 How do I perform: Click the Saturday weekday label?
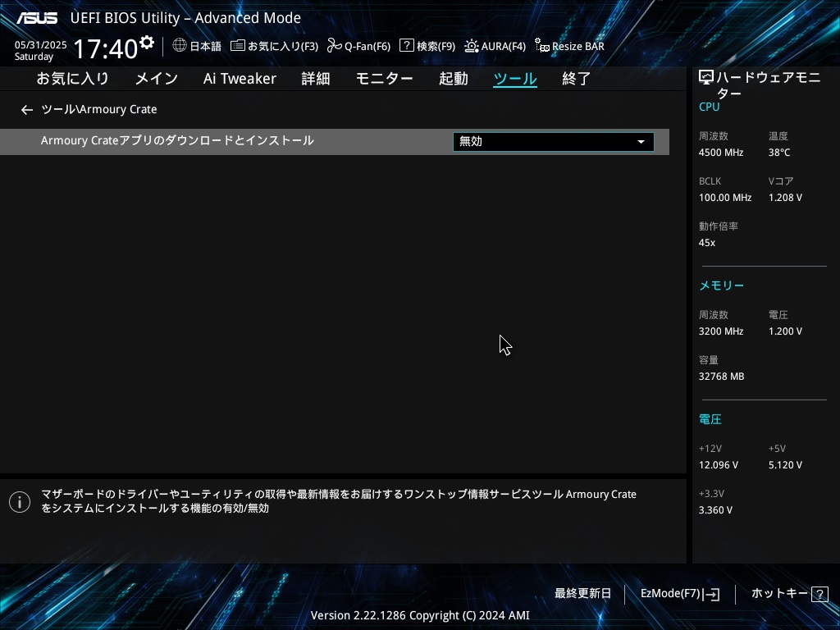coord(34,57)
